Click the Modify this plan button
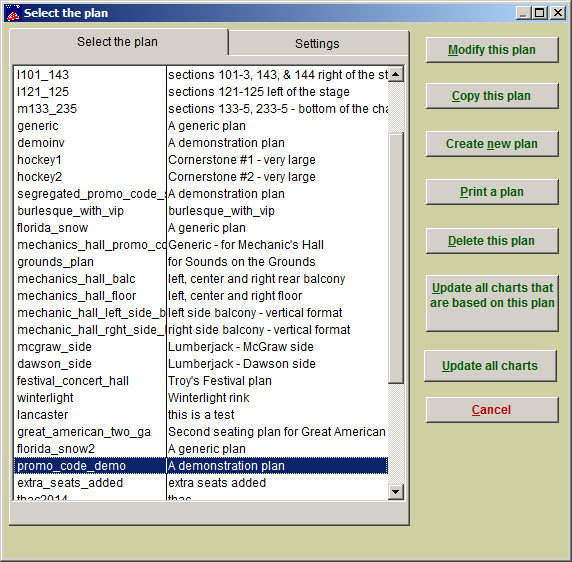The height and width of the screenshot is (562, 572). pos(492,50)
